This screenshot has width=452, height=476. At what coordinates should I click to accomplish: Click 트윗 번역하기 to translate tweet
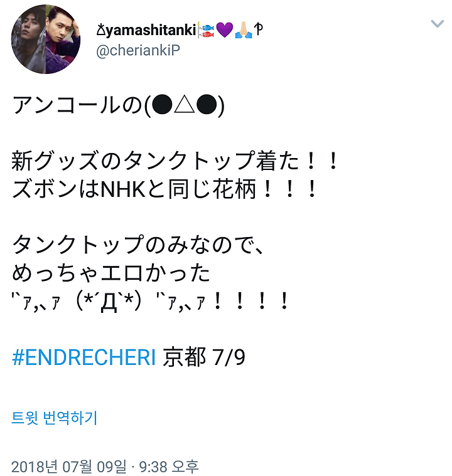55,418
